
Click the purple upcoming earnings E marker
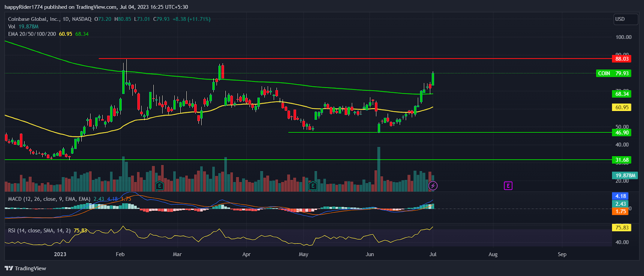(x=508, y=185)
